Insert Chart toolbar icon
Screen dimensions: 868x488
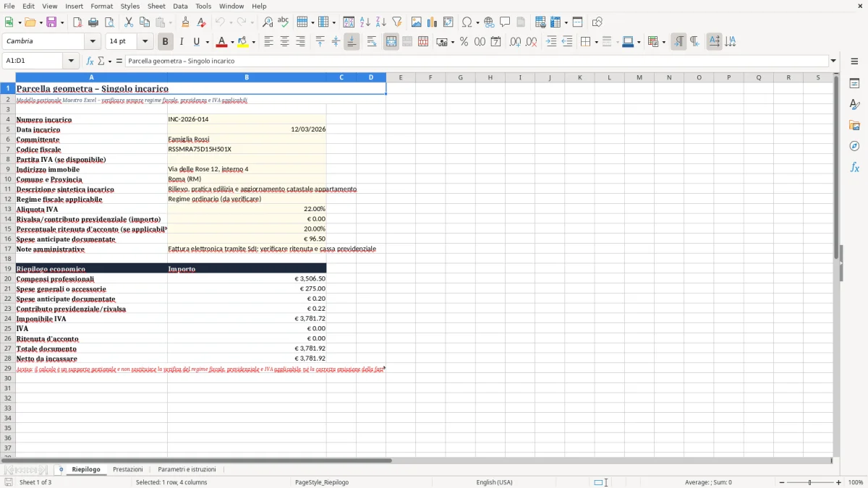coord(433,22)
